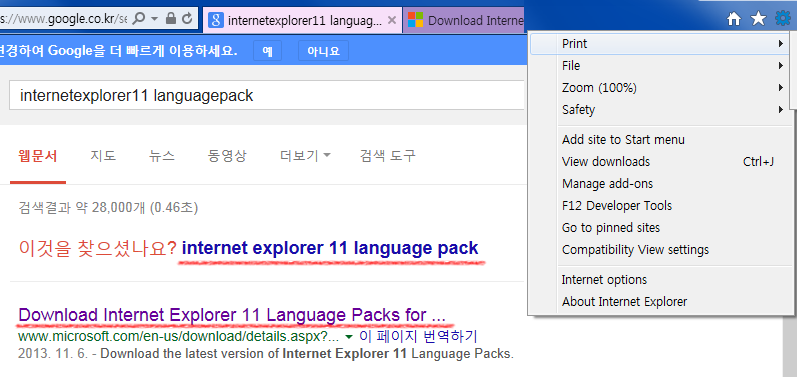
Task: Choose Zoom (100%) menu entry
Action: [659, 87]
